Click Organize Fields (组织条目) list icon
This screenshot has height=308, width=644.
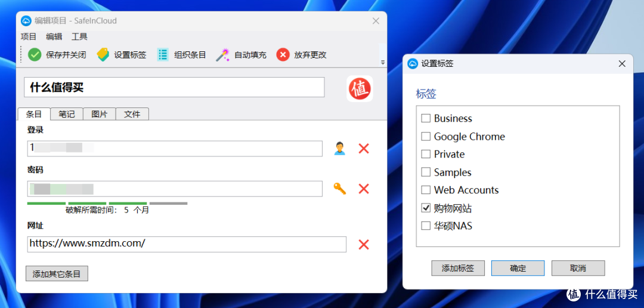[163, 55]
